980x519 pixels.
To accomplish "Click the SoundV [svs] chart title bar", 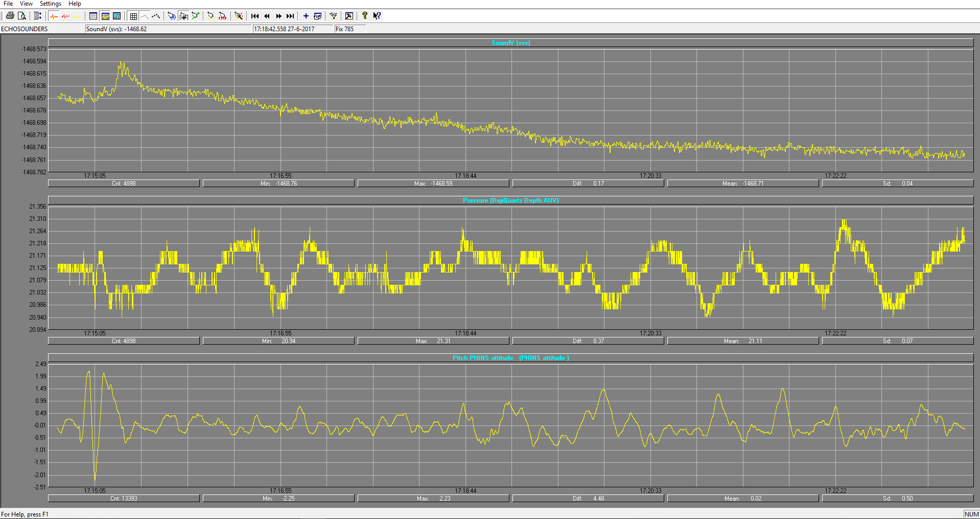I will (510, 43).
